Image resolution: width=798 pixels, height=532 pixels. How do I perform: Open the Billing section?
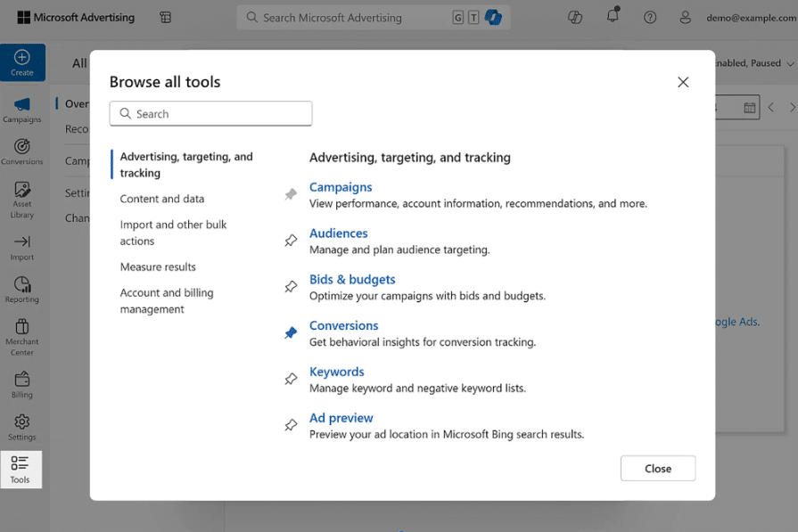pos(22,381)
